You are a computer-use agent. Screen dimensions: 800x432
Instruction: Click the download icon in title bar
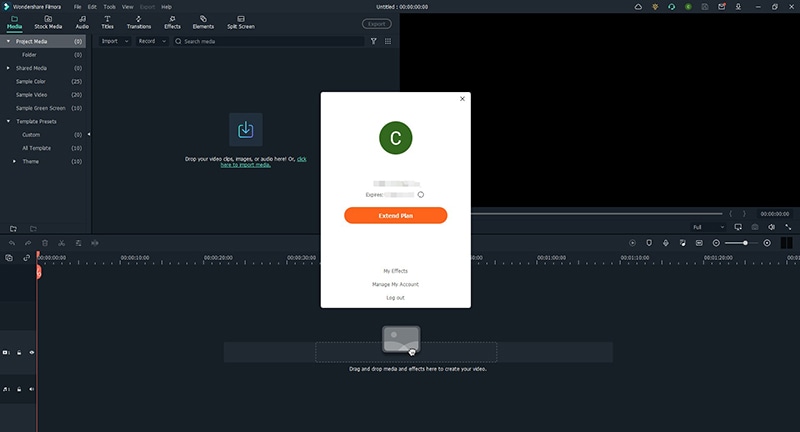coord(738,7)
